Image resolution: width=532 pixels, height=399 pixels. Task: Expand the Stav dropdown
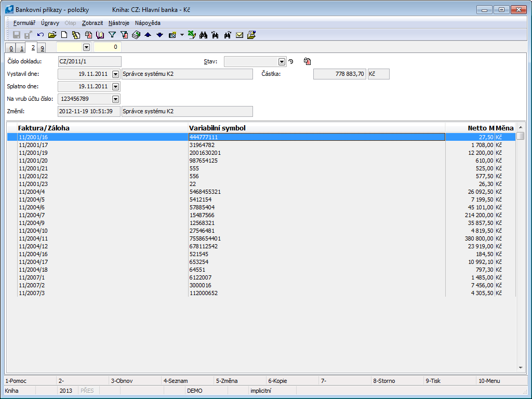(282, 62)
